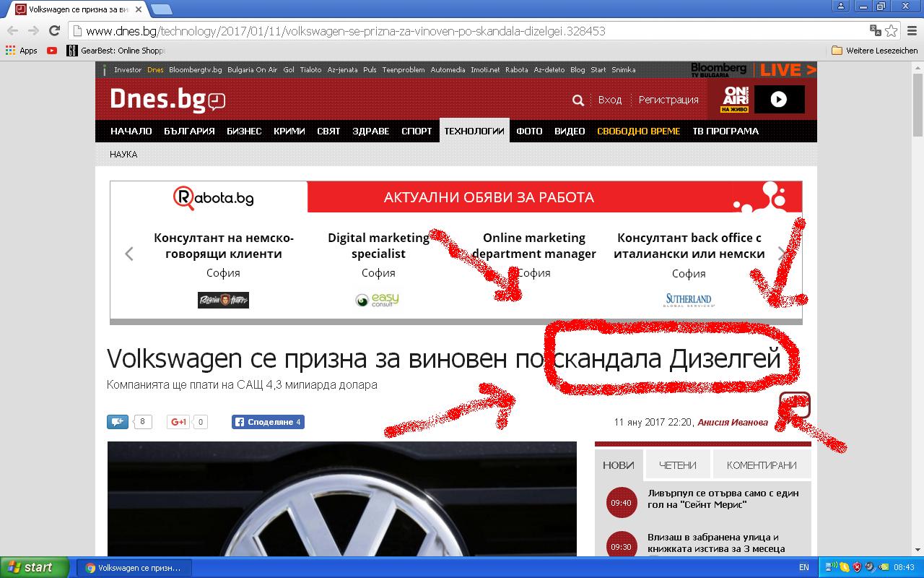This screenshot has height=578, width=924.
Task: Reload the page with the refresh icon
Action: click(x=54, y=31)
